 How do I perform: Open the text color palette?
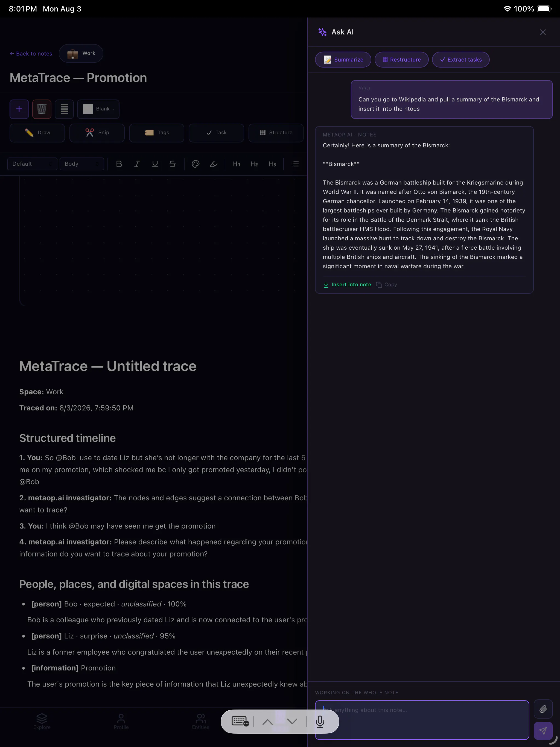pos(196,164)
